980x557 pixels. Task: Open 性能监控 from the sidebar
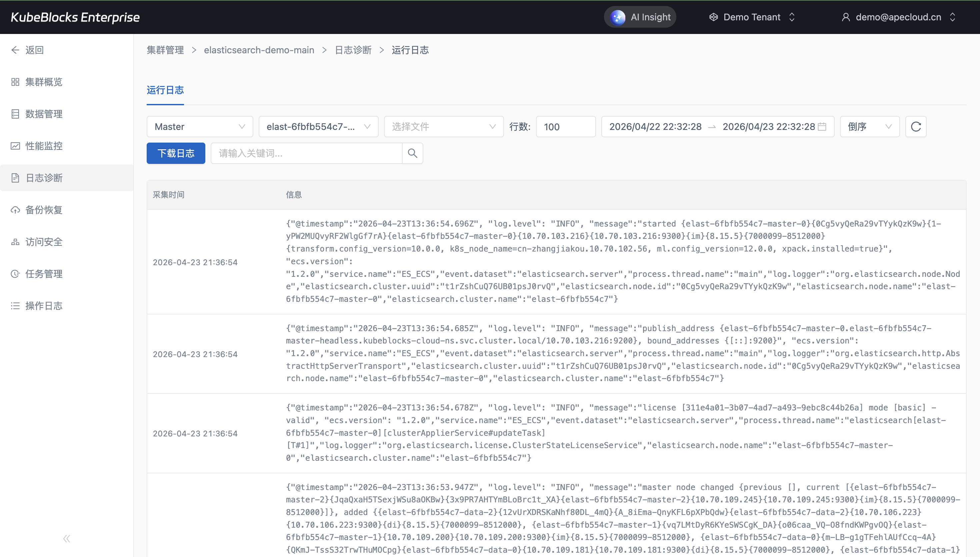[x=44, y=146]
